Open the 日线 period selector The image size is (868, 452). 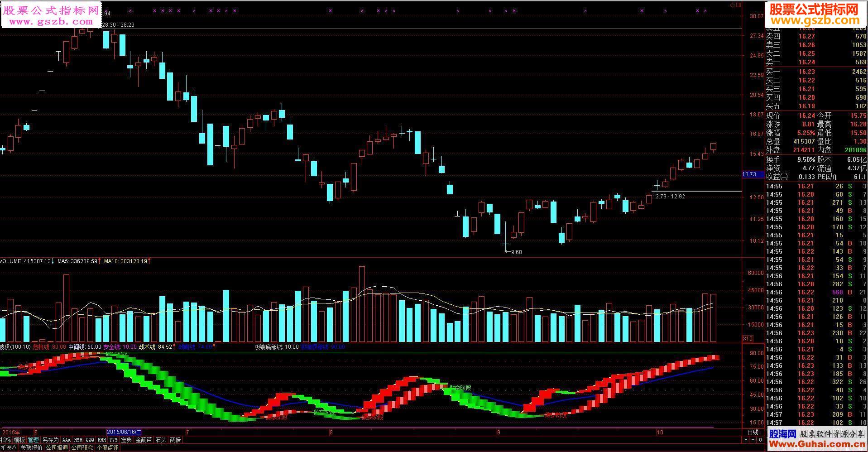[753, 432]
